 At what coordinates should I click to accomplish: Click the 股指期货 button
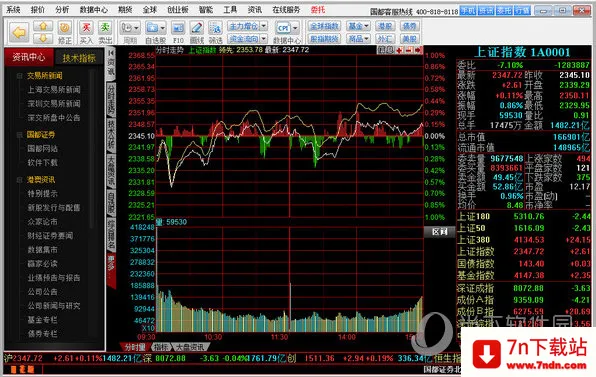(x=324, y=38)
